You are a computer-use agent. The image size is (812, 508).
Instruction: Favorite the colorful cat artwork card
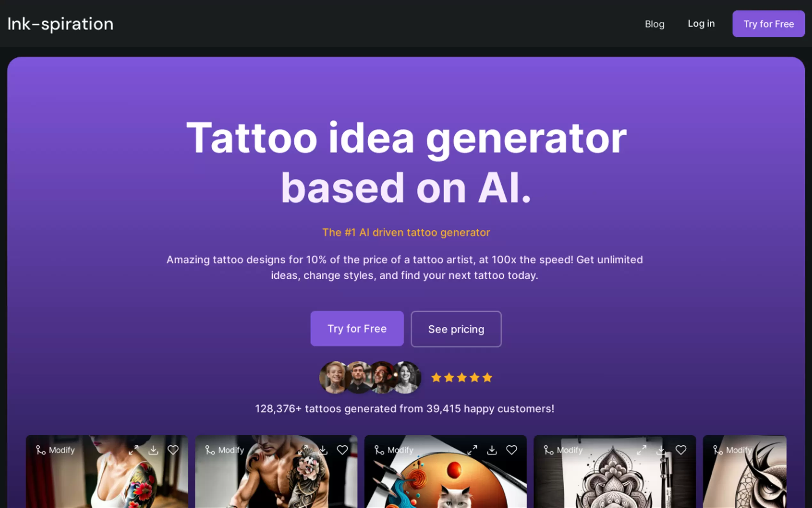[x=511, y=449]
